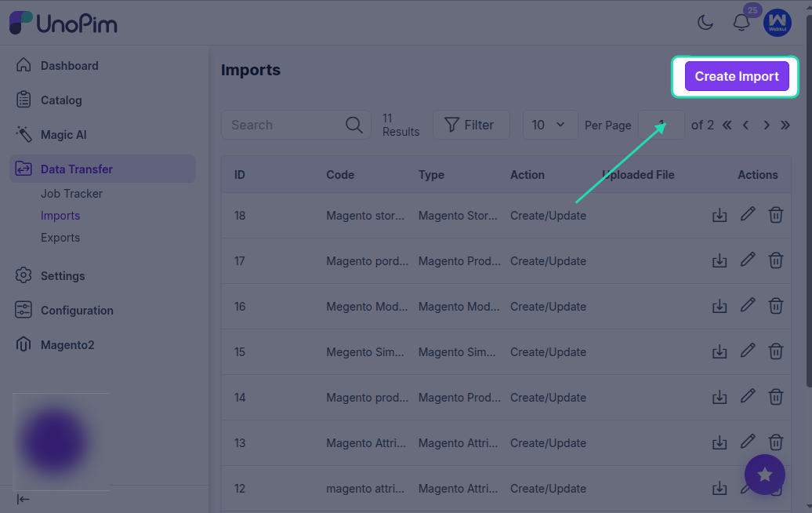The height and width of the screenshot is (513, 812).
Task: Download import file for ID 18
Action: coord(720,215)
